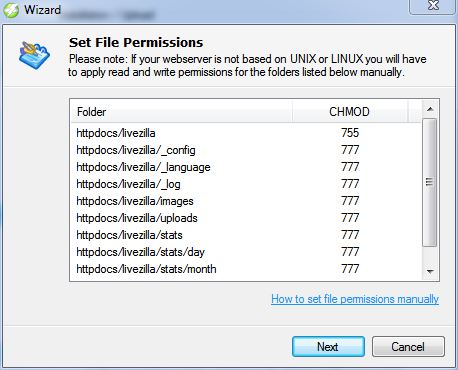This screenshot has height=370, width=458.
Task: Select the httpdocs/livezilla/images row
Action: click(246, 201)
